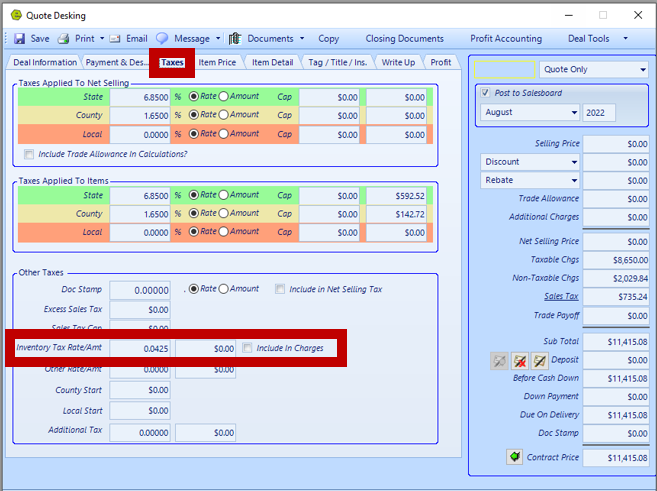Image resolution: width=657 pixels, height=491 pixels.
Task: Select Amount radio for Items State tax
Action: coord(223,195)
